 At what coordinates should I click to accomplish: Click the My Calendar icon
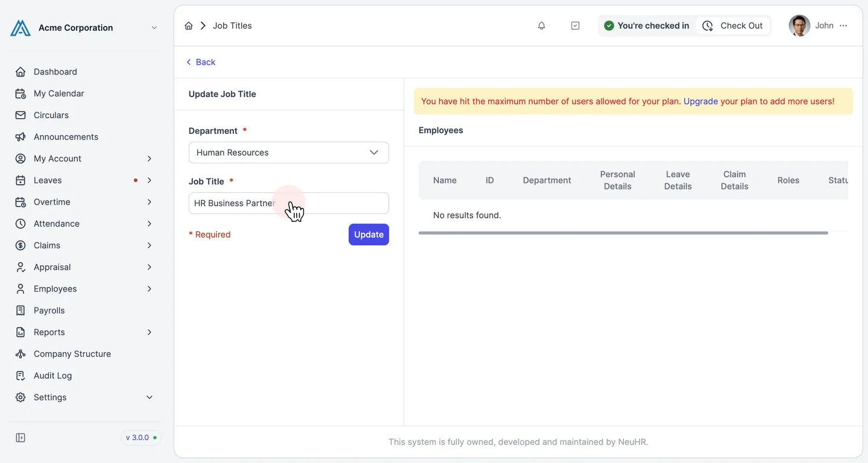click(20, 93)
